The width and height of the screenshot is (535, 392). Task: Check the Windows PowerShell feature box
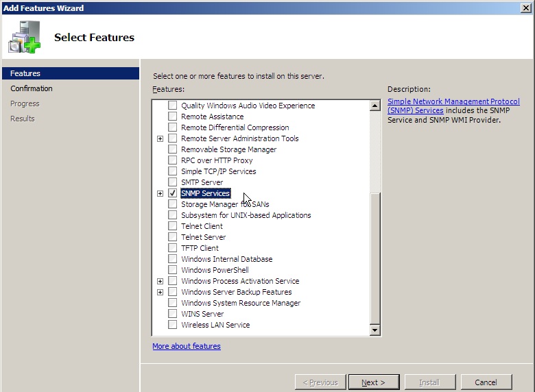[x=172, y=270]
